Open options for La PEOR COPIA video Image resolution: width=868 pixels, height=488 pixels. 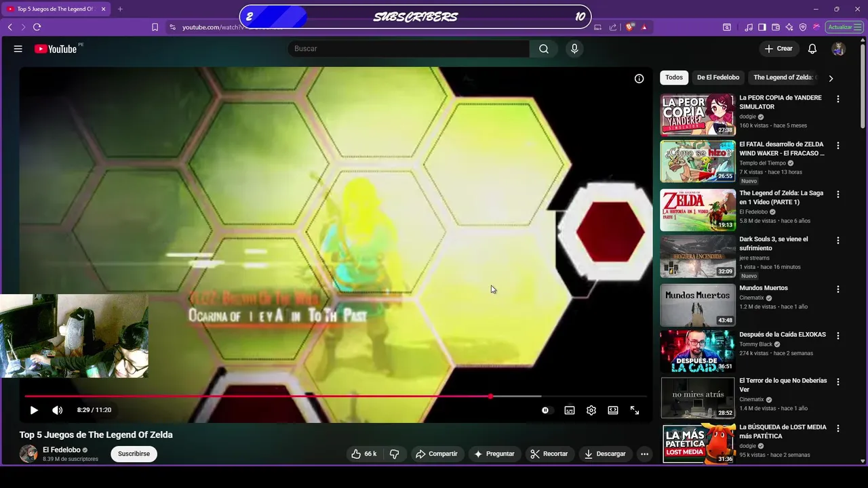[838, 99]
